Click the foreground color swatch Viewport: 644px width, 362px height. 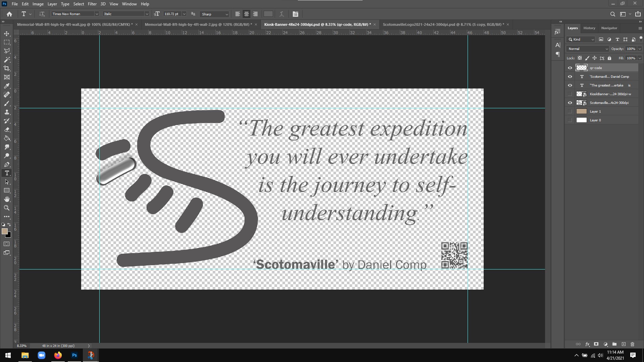[4, 231]
